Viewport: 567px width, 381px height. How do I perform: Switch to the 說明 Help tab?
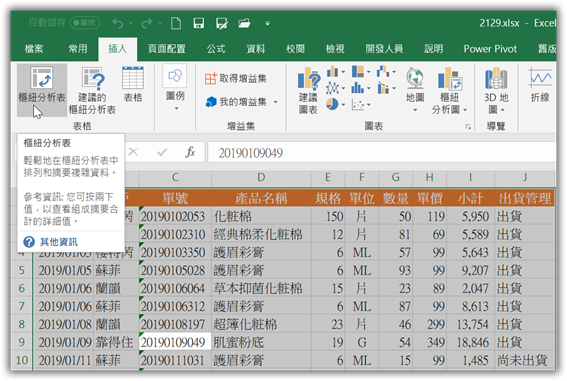[434, 49]
